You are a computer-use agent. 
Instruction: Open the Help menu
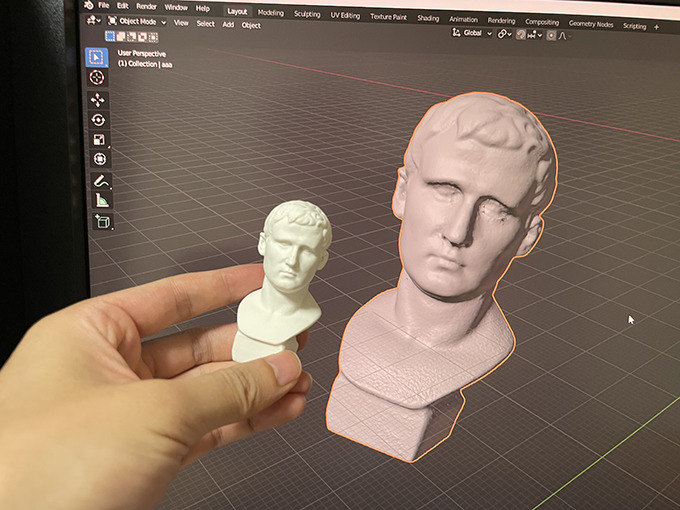coord(203,8)
